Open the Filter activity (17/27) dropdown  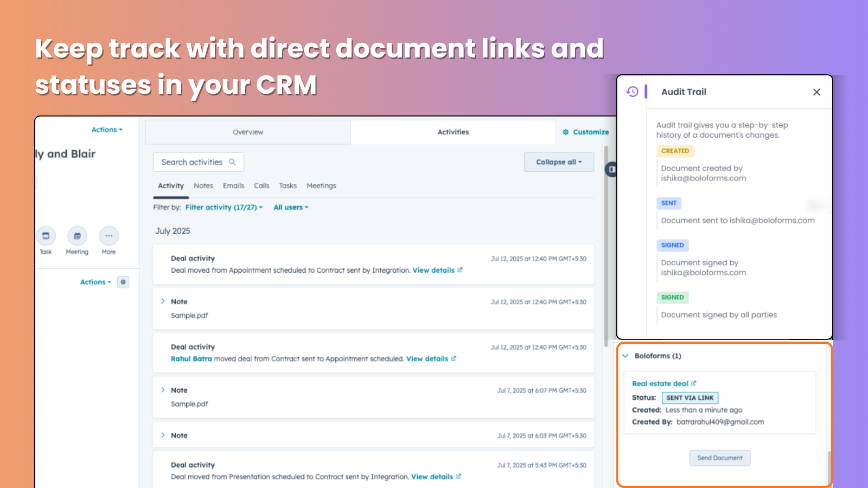pyautogui.click(x=224, y=207)
